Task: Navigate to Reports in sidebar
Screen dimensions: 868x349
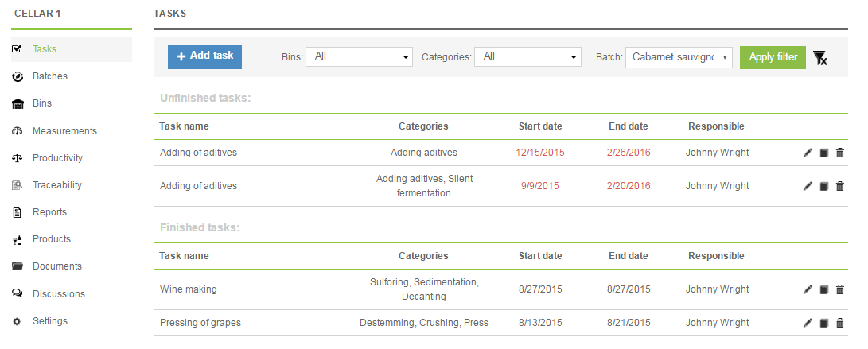Action: (49, 212)
